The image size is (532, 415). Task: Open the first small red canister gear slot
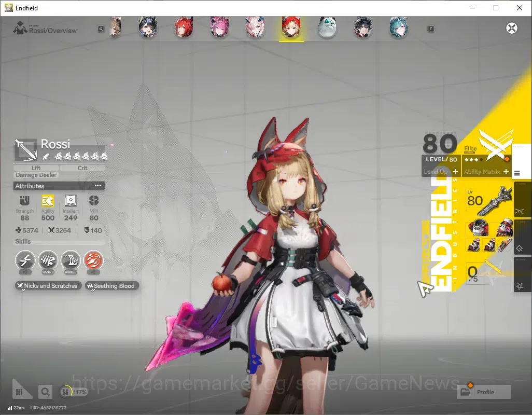pyautogui.click(x=473, y=245)
